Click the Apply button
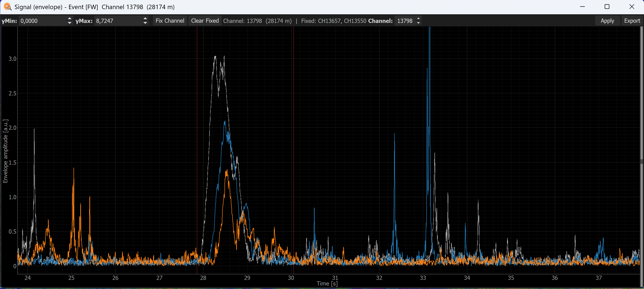This screenshot has height=289, width=644. 607,21
